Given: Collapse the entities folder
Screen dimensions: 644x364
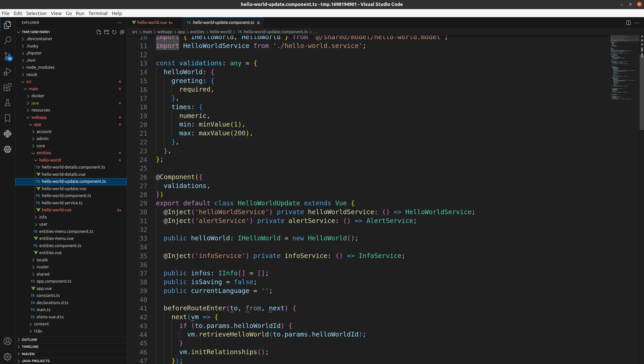Looking at the screenshot, I should tap(44, 153).
